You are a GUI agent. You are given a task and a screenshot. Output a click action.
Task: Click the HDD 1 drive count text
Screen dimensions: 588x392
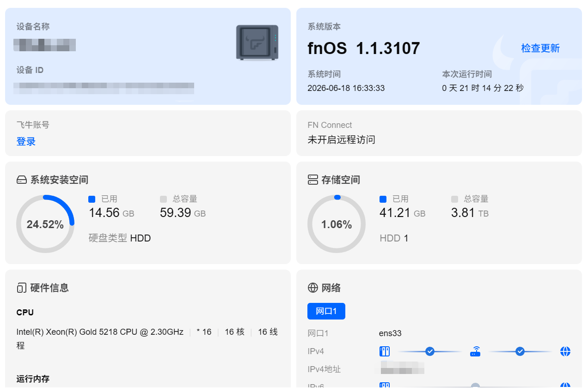(x=394, y=238)
